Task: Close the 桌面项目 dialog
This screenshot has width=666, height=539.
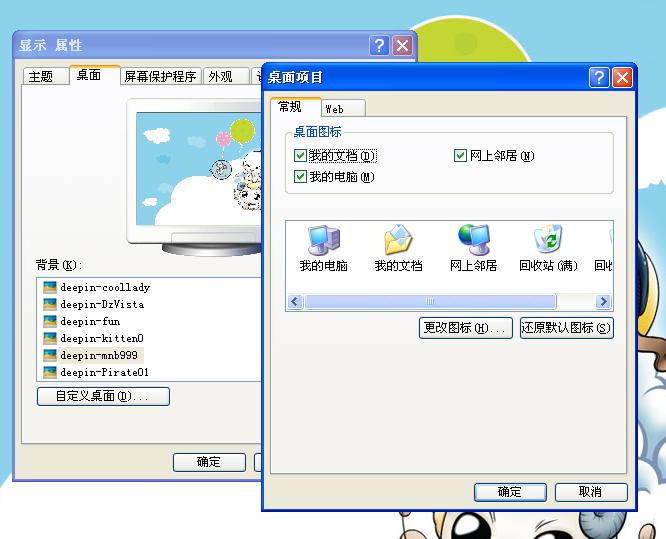Action: (622, 78)
